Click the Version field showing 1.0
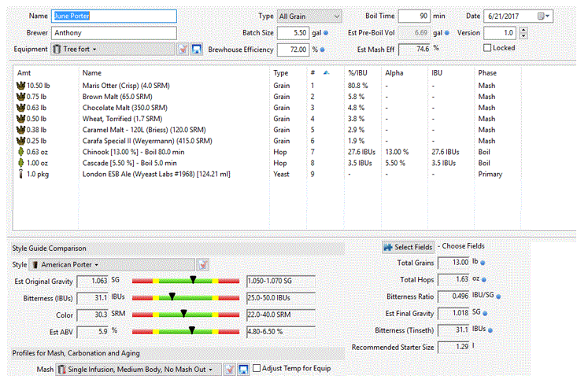The height and width of the screenshot is (383, 588). [500, 33]
